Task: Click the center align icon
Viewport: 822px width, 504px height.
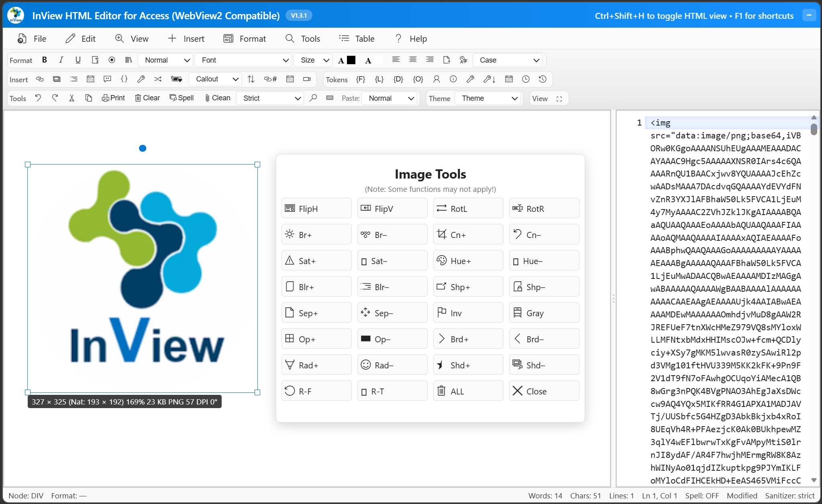Action: 413,60
